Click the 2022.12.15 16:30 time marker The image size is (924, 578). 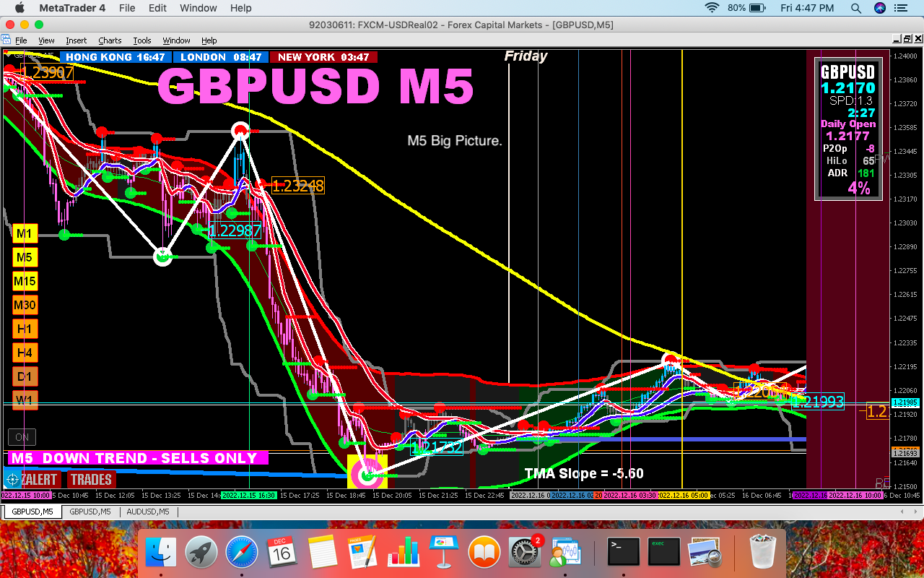pyautogui.click(x=250, y=496)
